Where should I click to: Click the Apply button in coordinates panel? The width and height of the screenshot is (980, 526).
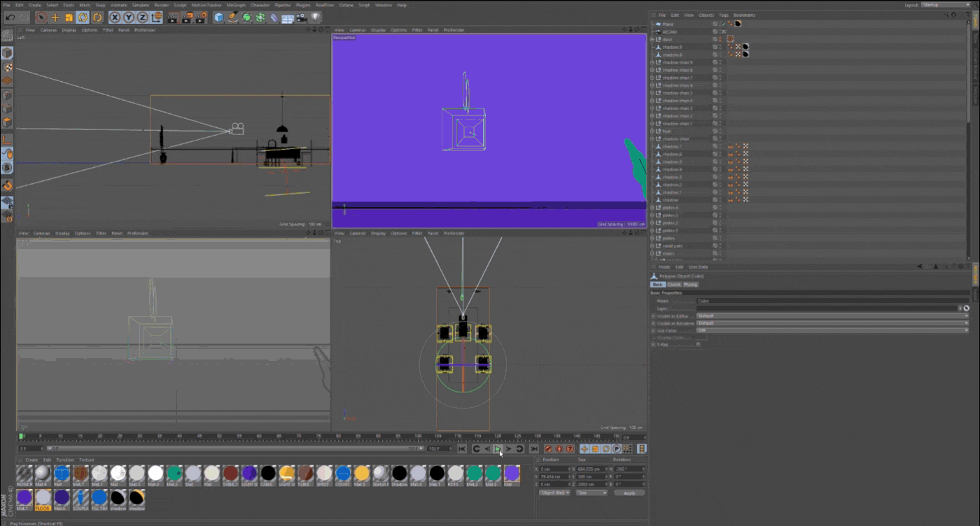click(629, 492)
